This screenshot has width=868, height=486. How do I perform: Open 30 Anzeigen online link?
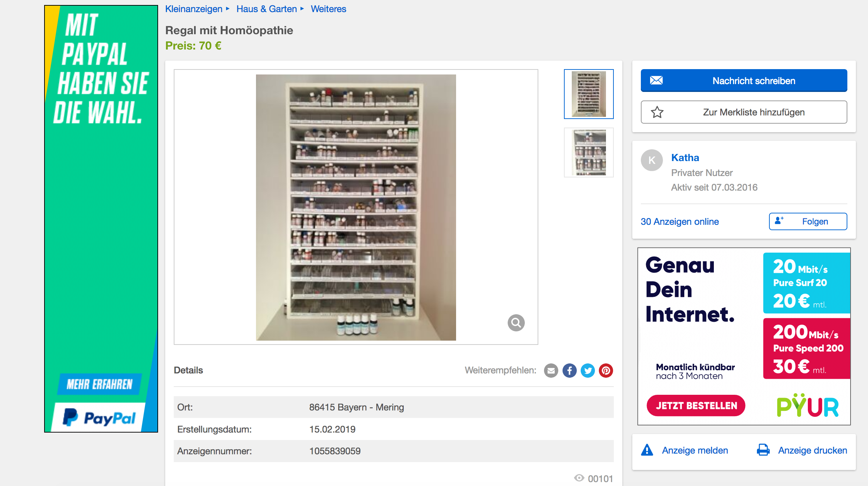680,222
